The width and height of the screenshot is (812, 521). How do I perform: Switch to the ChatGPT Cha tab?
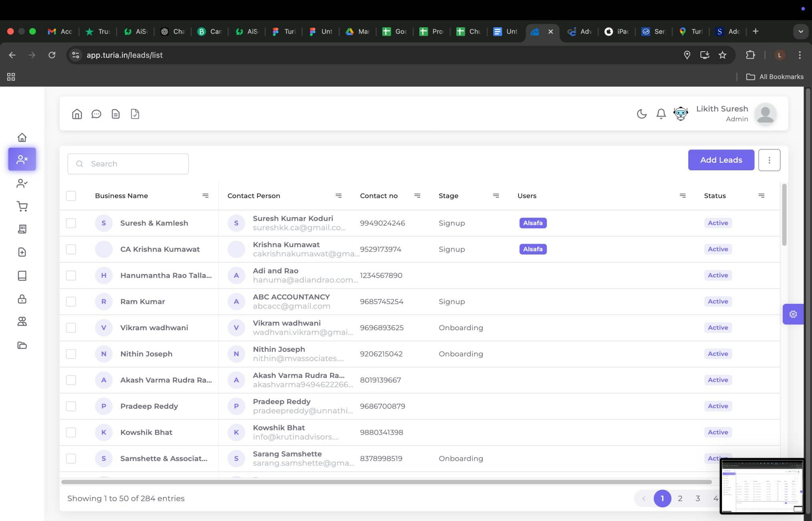tap(173, 31)
